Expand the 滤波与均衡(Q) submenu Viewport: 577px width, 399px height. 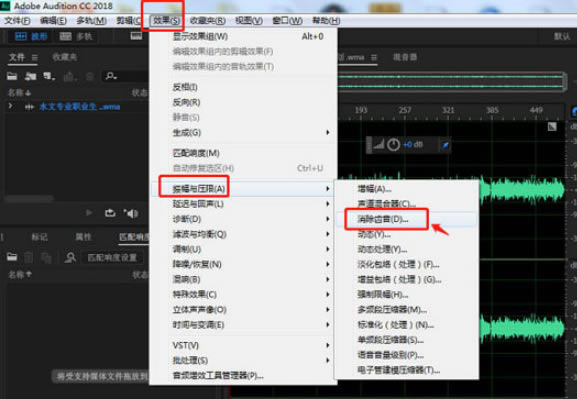pyautogui.click(x=243, y=234)
